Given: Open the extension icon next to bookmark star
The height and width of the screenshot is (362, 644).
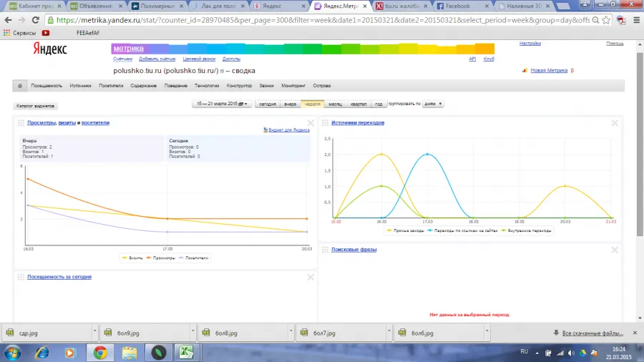Looking at the screenshot, I should [621, 20].
